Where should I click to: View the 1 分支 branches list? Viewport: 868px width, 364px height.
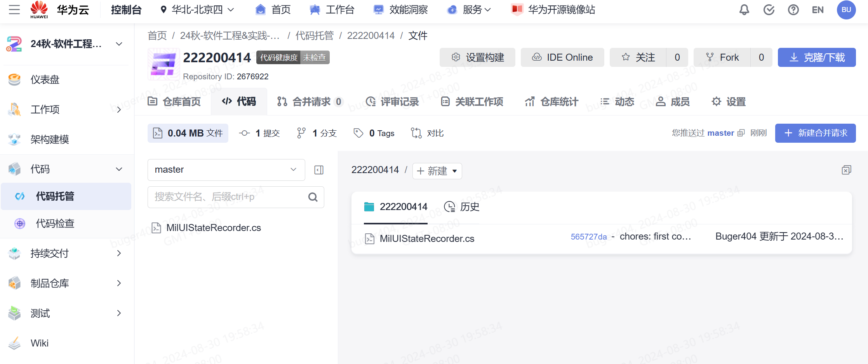(x=317, y=133)
